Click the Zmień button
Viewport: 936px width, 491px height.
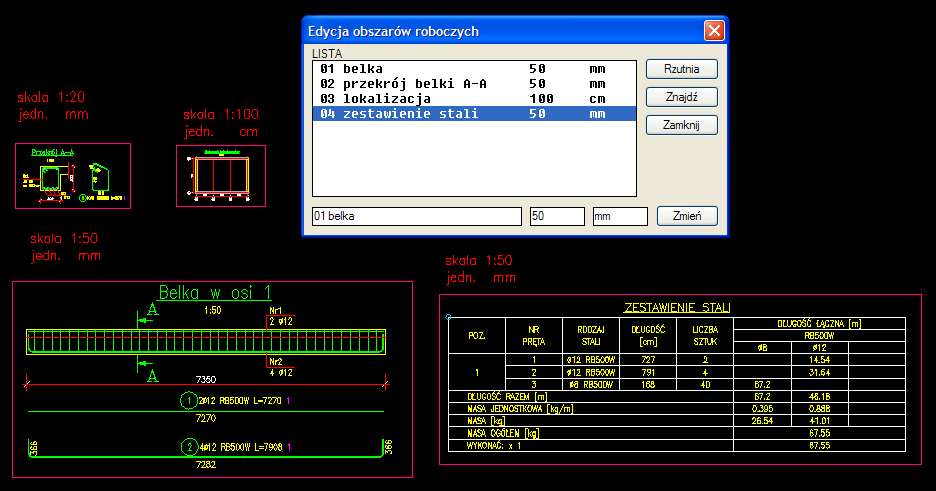[687, 216]
